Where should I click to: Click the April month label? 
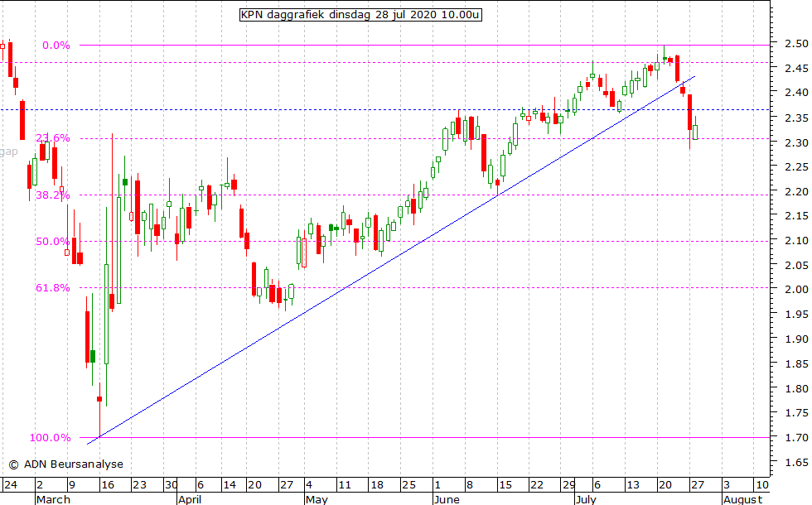(190, 499)
